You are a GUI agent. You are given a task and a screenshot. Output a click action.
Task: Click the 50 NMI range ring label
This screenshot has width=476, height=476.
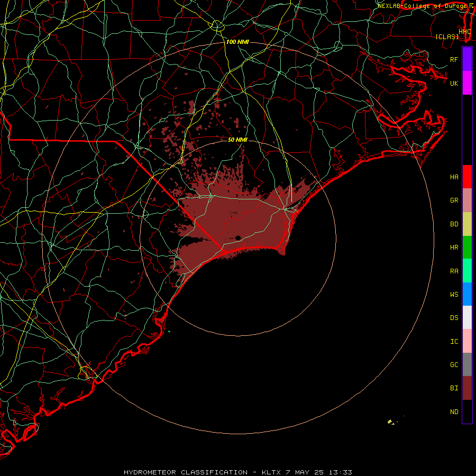click(x=237, y=140)
